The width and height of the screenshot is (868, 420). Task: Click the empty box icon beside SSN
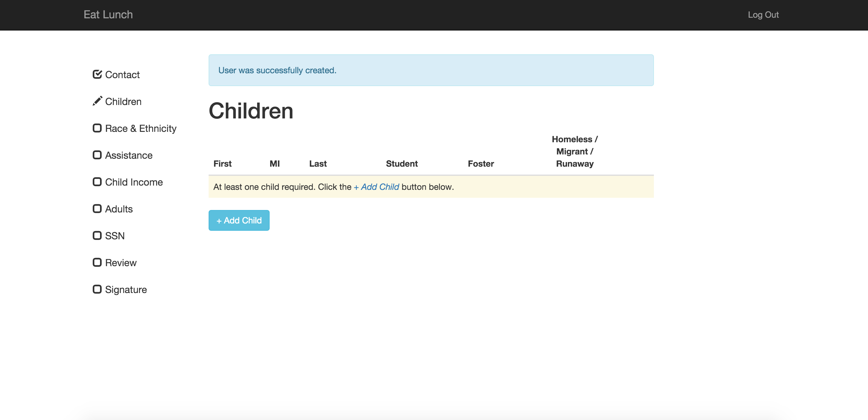pyautogui.click(x=97, y=235)
